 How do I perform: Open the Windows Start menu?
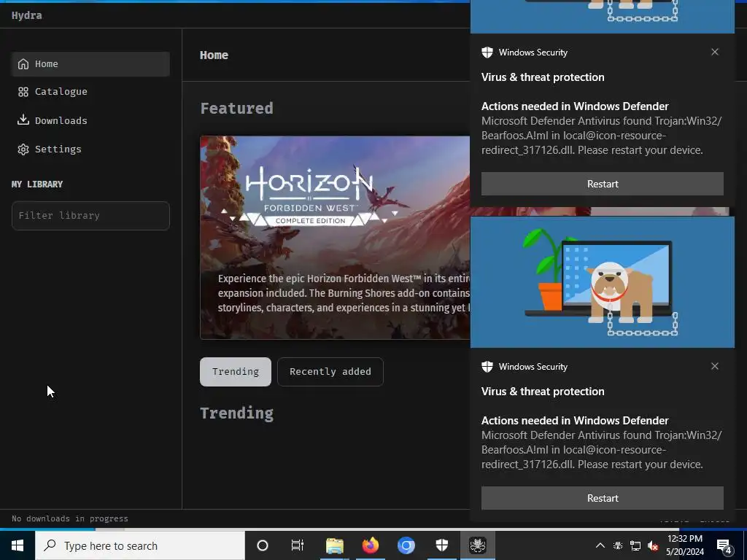[x=18, y=545]
